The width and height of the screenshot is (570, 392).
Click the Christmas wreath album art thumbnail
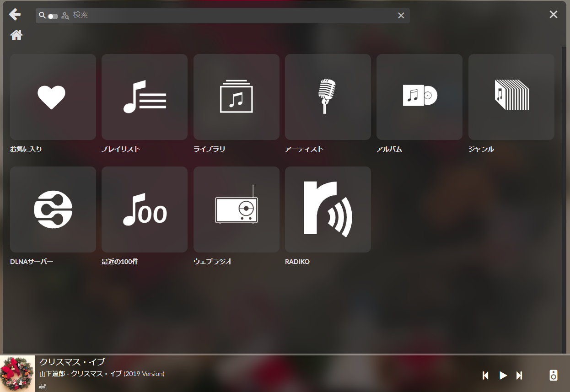pos(17,374)
